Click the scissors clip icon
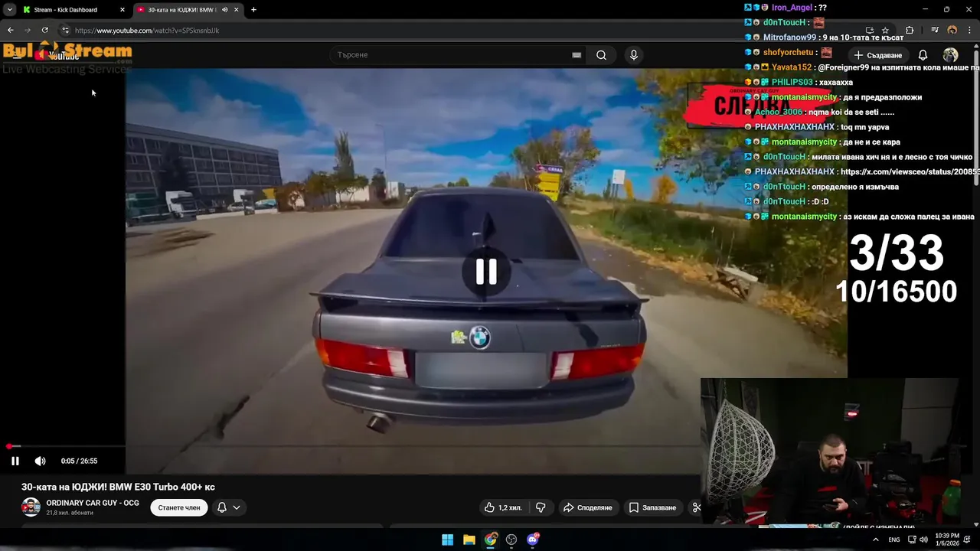Image resolution: width=980 pixels, height=551 pixels. click(x=695, y=507)
